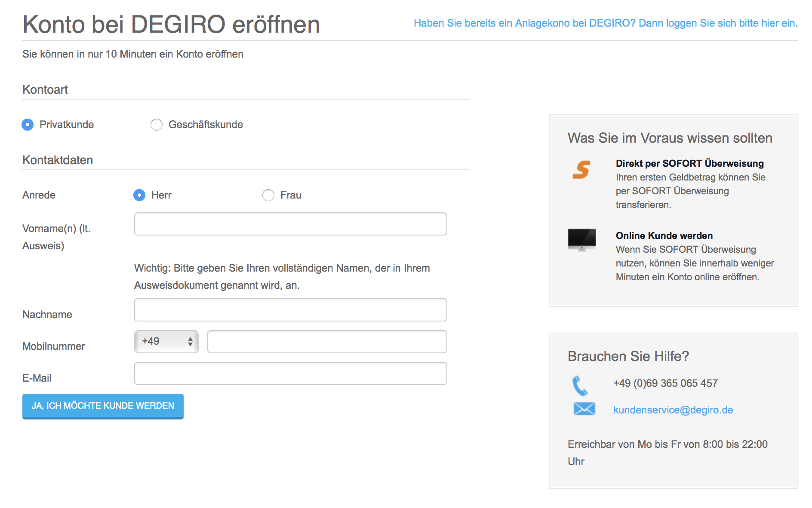Click 'Ja, ich möchte Kunde werden' button
The width and height of the screenshot is (812, 508).
pyautogui.click(x=103, y=406)
